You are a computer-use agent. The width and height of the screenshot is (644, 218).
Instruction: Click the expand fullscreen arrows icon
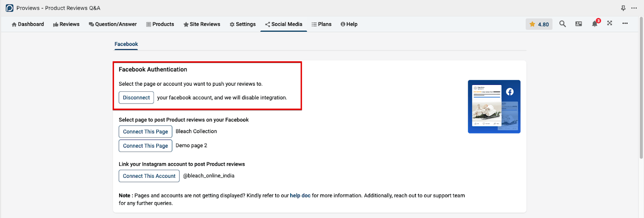click(x=610, y=23)
